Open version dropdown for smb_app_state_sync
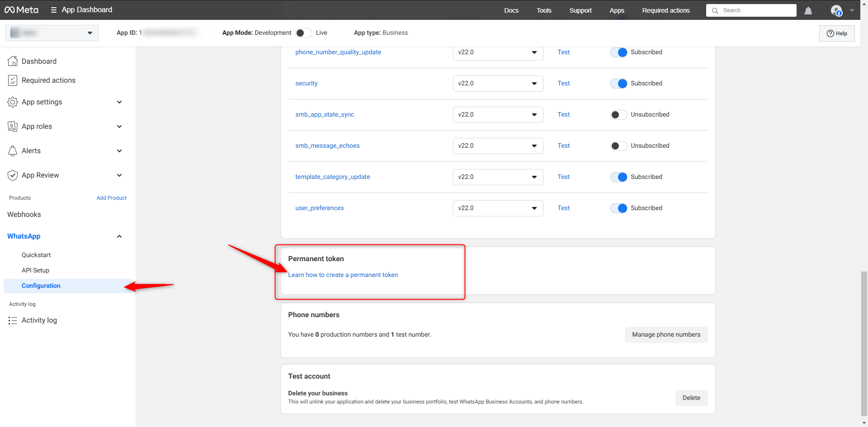 pyautogui.click(x=498, y=115)
